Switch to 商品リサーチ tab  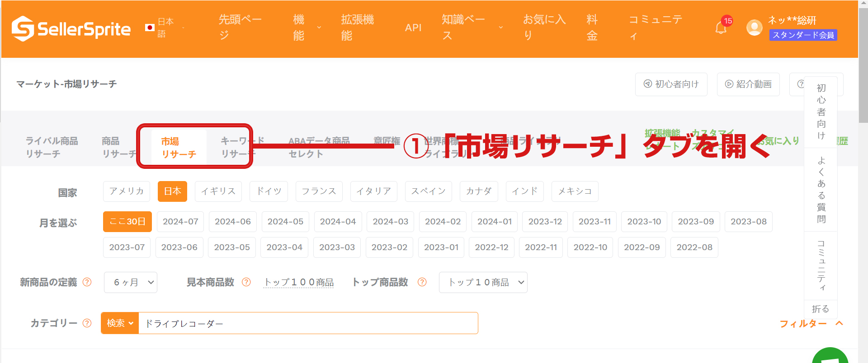[118, 147]
